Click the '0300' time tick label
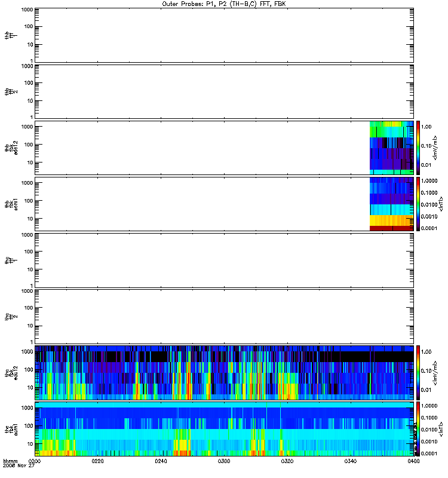Viewport: 448px width, 478px height. [x=224, y=461]
